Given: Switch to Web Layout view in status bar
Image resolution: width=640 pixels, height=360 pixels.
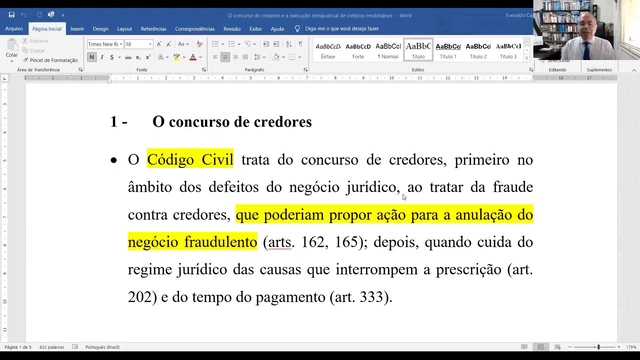Looking at the screenshot, I should click(558, 347).
